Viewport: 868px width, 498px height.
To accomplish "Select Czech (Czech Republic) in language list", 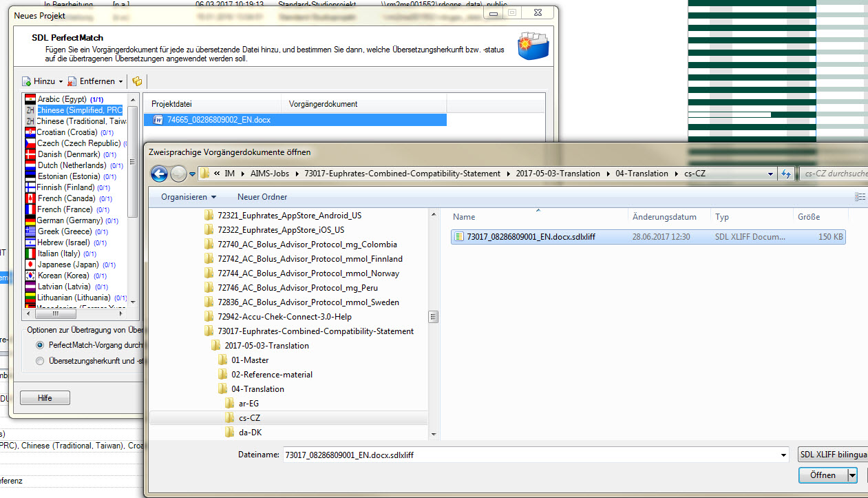I will click(79, 143).
